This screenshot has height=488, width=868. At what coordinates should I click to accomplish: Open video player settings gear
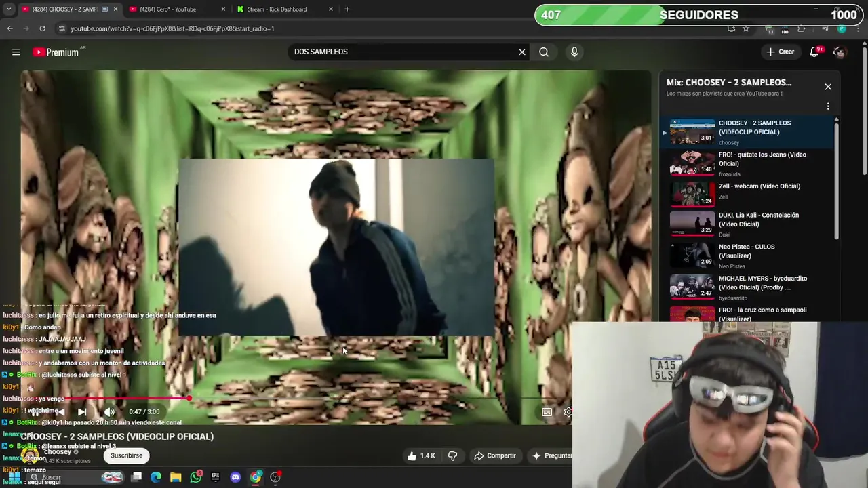click(568, 412)
